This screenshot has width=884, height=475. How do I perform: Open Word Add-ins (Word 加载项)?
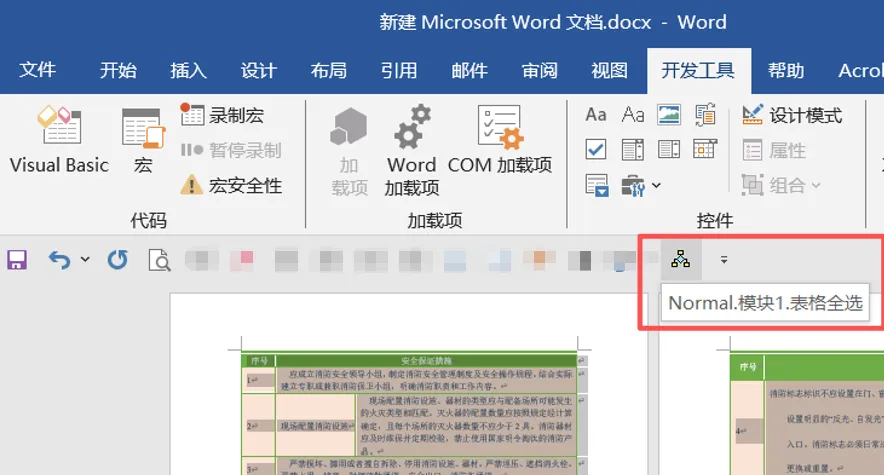pos(412,150)
